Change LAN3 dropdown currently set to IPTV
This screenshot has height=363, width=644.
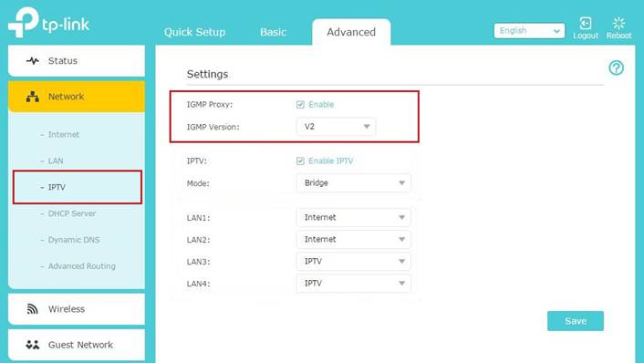point(353,261)
